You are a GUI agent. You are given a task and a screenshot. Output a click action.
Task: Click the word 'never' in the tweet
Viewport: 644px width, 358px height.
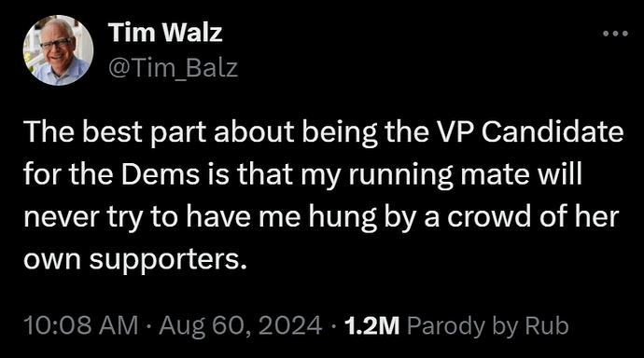tap(62, 217)
